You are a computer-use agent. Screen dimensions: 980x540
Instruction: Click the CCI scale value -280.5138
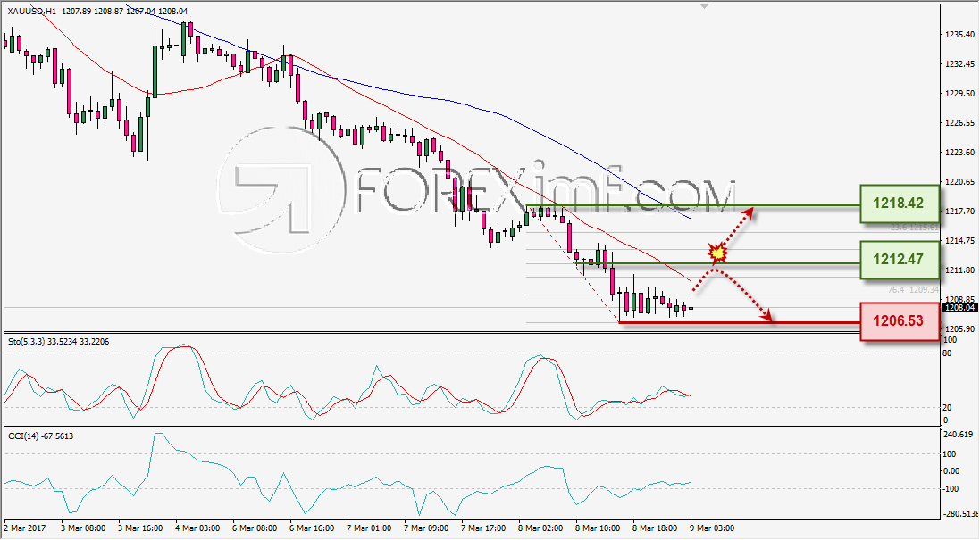click(x=960, y=514)
